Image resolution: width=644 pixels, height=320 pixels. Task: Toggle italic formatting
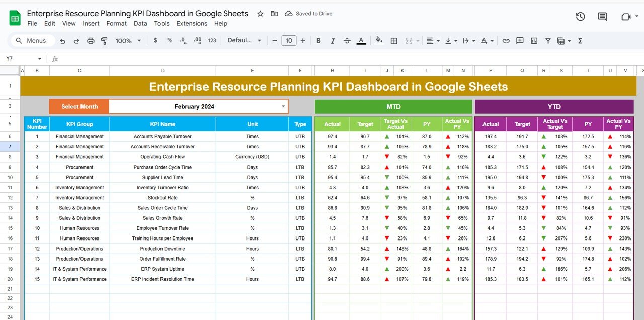tap(333, 41)
